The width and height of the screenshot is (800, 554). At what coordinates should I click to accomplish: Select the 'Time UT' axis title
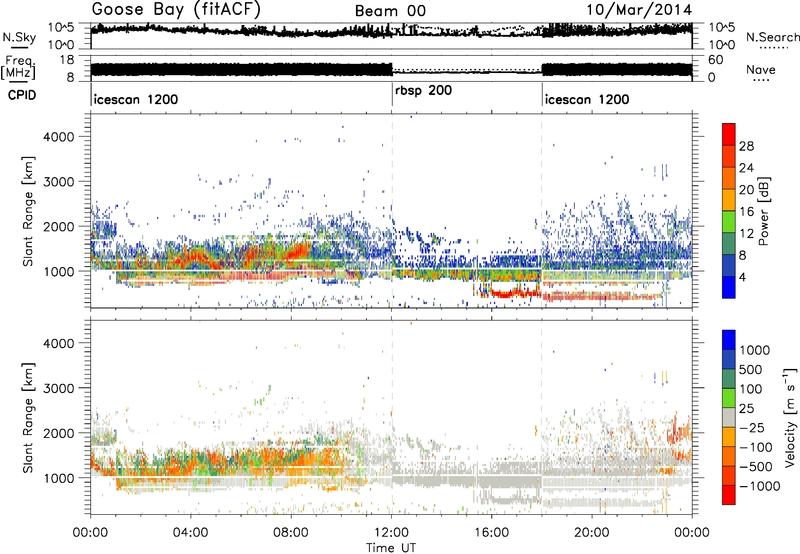pyautogui.click(x=391, y=548)
